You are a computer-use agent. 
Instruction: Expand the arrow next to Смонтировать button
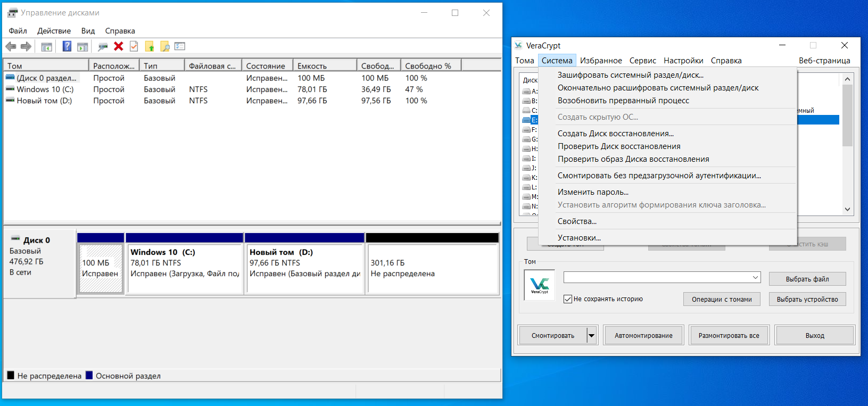pos(591,336)
